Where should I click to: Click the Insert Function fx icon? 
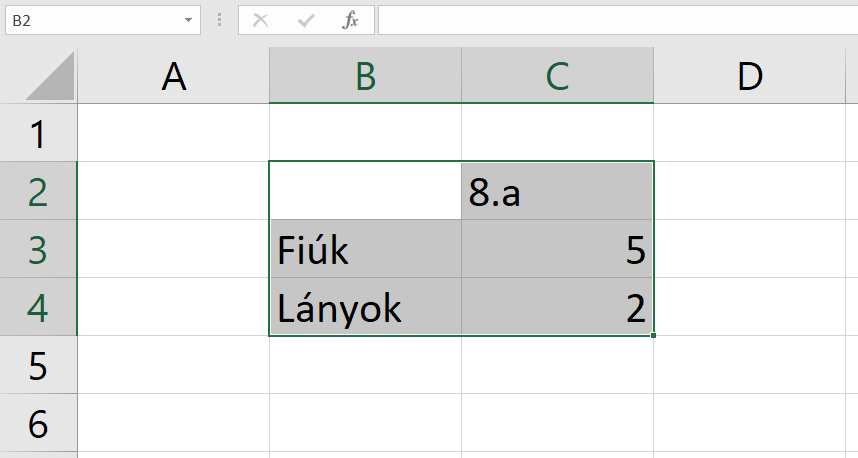(x=350, y=20)
